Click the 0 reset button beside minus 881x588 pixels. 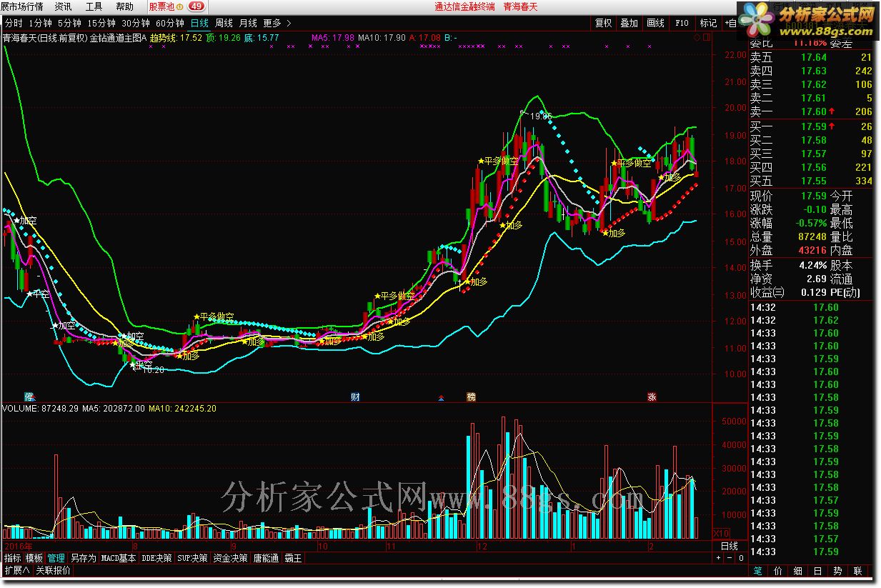point(741,558)
